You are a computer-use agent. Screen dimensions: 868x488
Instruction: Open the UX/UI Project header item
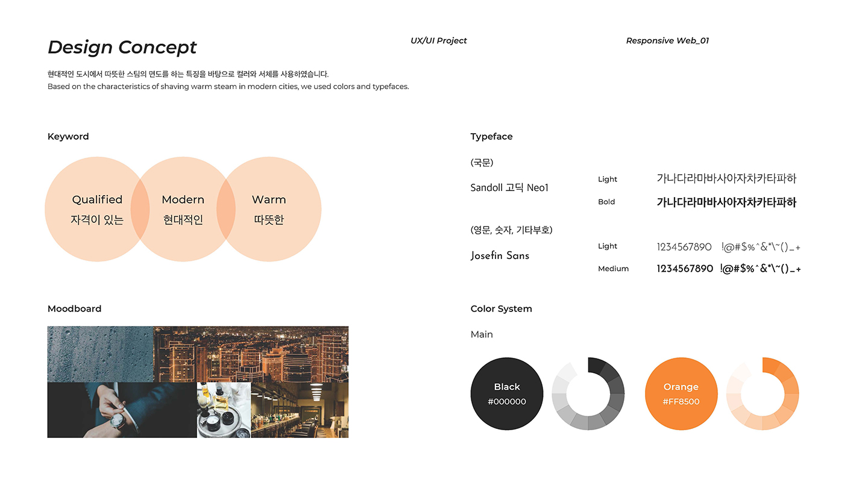(x=439, y=40)
